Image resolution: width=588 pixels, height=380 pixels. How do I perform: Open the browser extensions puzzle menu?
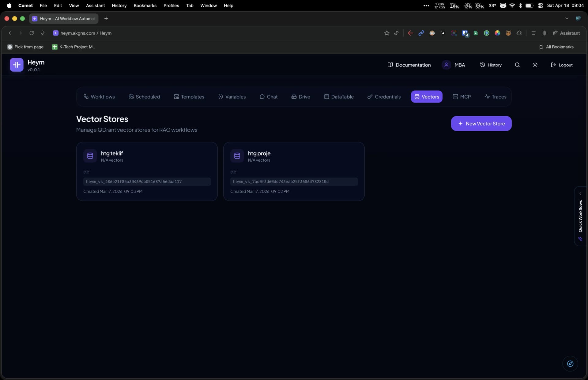tap(519, 33)
